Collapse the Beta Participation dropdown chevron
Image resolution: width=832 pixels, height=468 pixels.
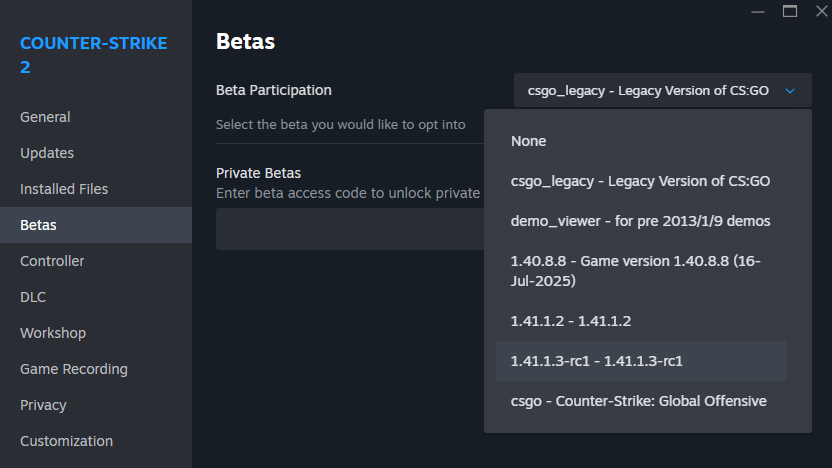790,90
